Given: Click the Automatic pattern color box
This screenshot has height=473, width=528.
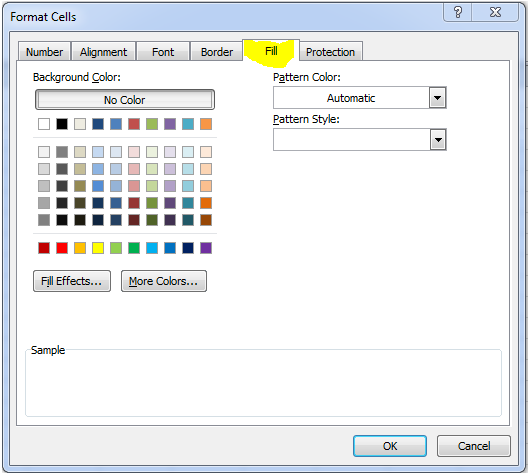Looking at the screenshot, I should pyautogui.click(x=351, y=98).
